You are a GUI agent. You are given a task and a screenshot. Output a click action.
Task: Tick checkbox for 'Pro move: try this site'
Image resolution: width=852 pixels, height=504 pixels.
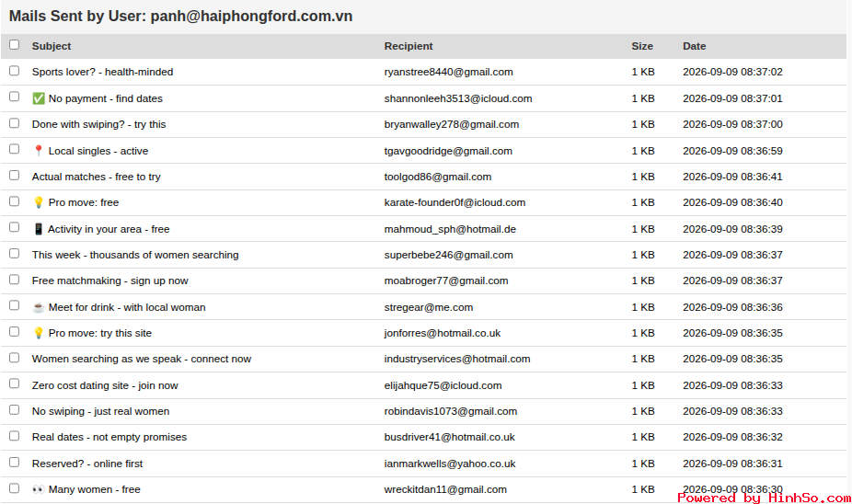(14, 331)
